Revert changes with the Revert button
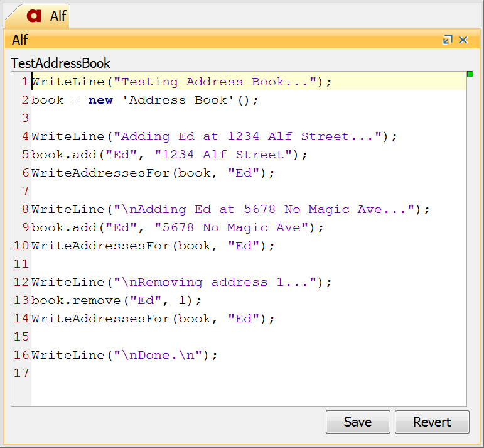484x448 pixels. 431,422
